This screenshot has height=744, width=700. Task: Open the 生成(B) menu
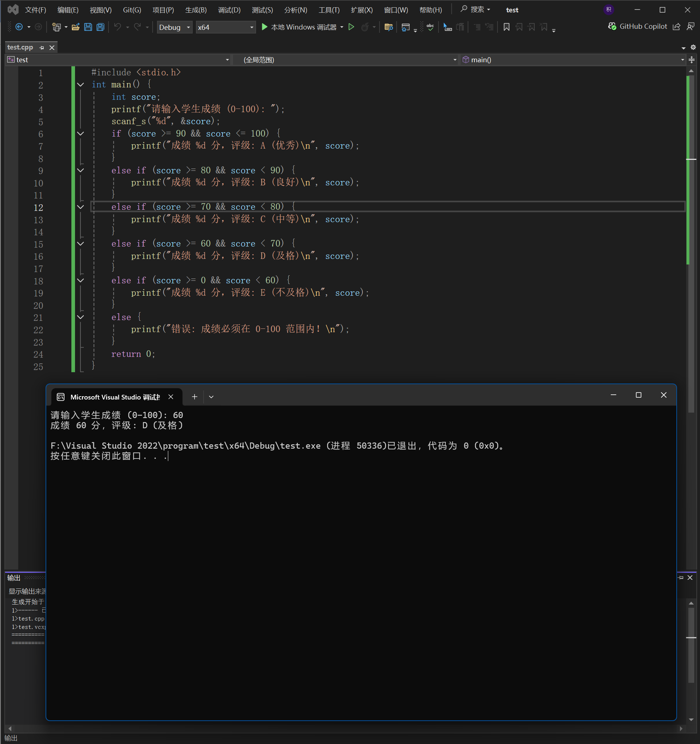pyautogui.click(x=196, y=10)
